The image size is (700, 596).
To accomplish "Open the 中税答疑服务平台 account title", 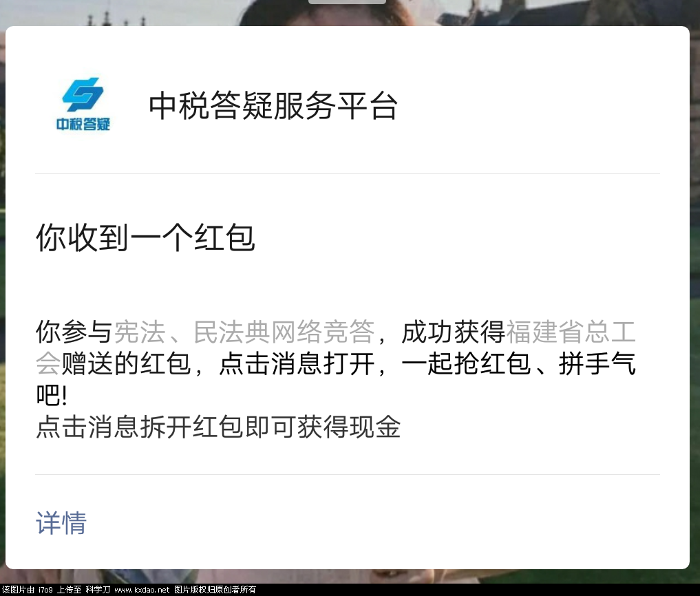I will [273, 106].
